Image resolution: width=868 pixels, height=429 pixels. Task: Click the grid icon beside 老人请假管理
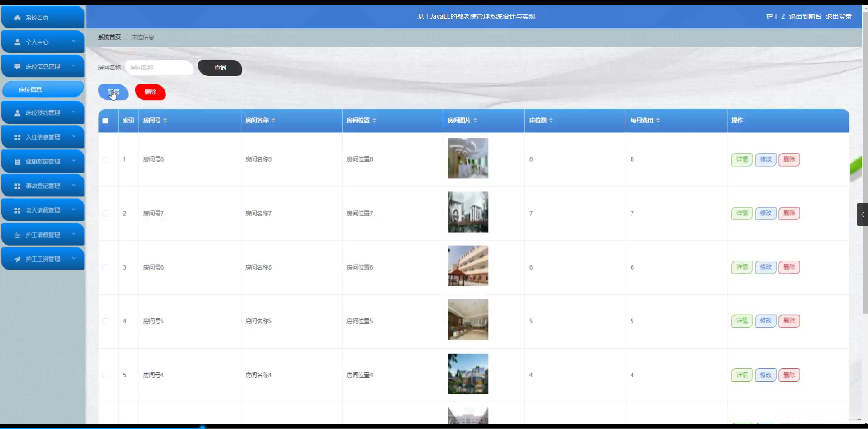tap(18, 210)
